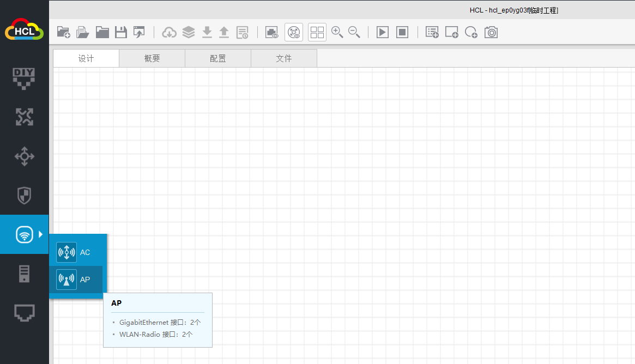Switch to the 文件 tab

pyautogui.click(x=284, y=58)
